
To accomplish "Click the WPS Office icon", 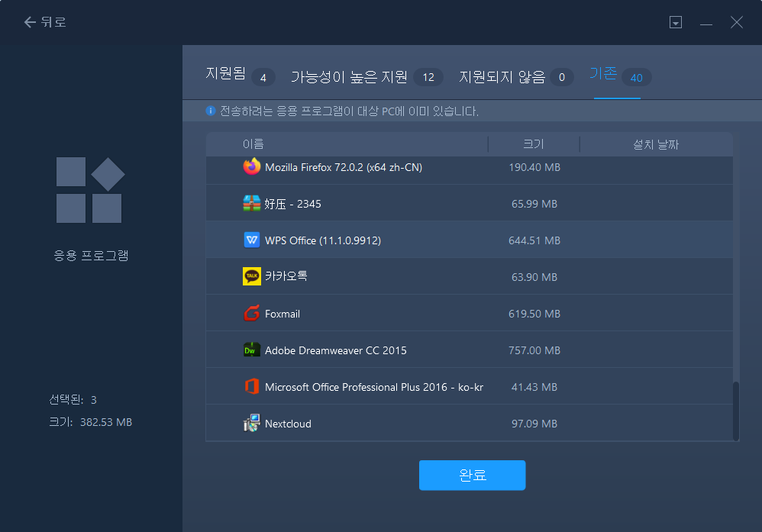I will point(252,240).
